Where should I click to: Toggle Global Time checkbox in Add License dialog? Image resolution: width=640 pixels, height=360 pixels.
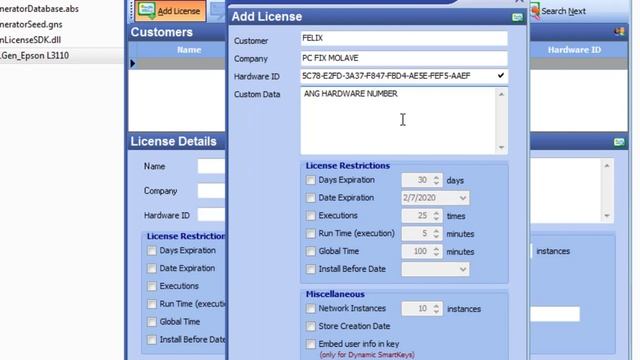point(311,251)
